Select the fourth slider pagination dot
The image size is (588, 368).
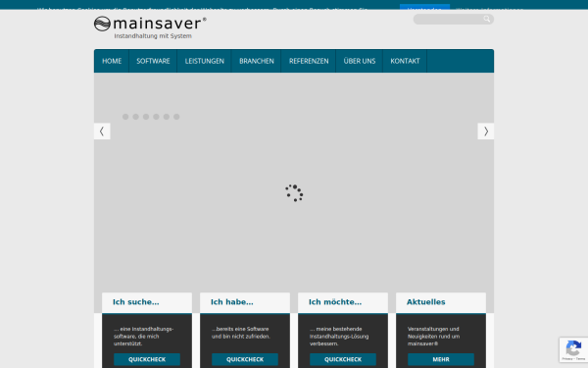coord(156,117)
